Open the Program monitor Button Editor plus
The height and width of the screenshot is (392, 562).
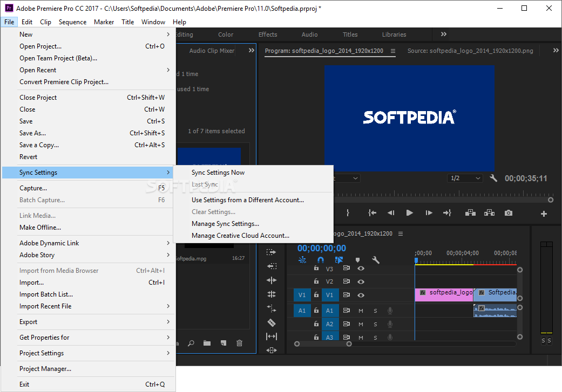(544, 214)
